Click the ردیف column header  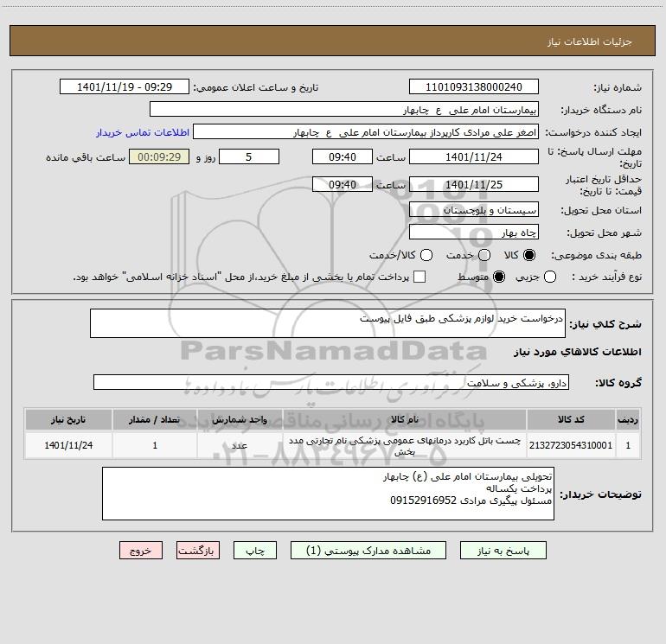(628, 419)
